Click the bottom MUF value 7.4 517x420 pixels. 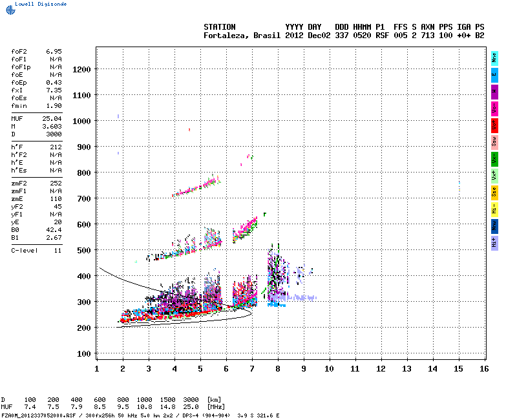(30, 407)
